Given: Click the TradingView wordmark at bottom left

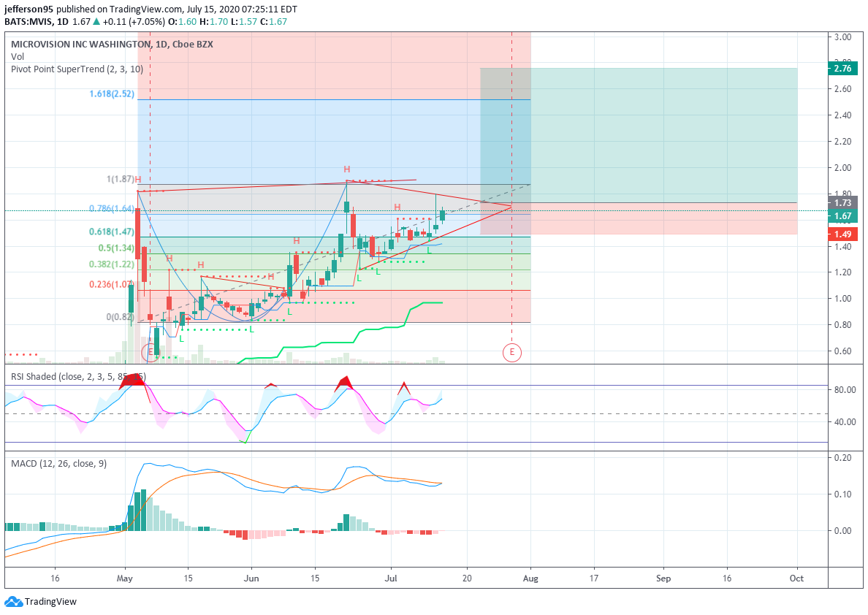Looking at the screenshot, I should 51,601.
